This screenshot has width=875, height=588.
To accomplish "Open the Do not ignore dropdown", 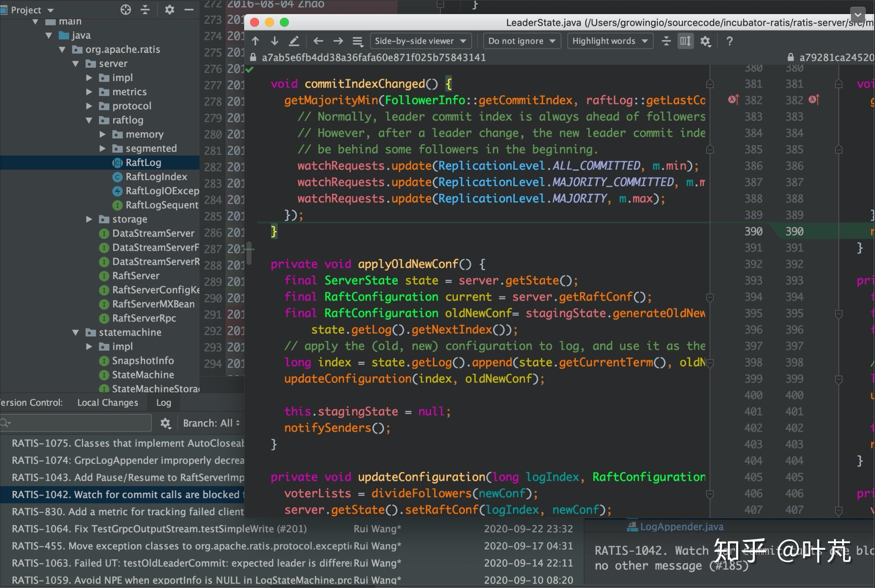I will point(522,41).
